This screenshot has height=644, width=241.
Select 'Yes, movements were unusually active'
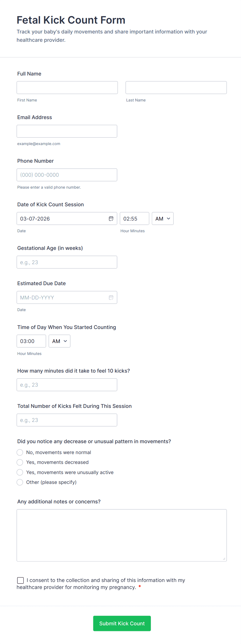point(20,472)
